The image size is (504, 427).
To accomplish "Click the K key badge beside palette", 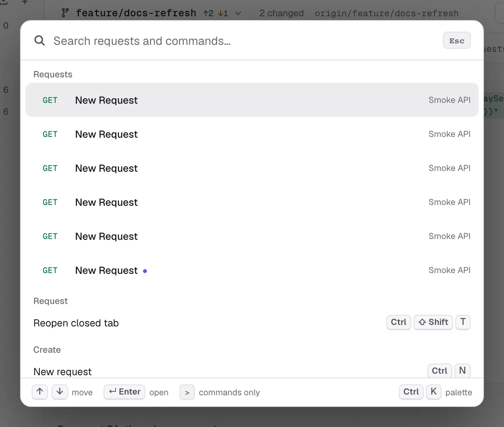I will click(434, 392).
